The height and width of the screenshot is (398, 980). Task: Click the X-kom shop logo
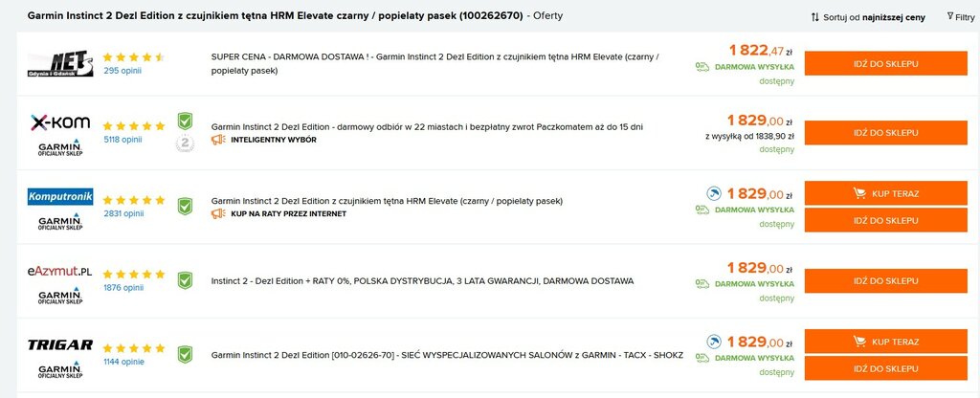click(60, 122)
